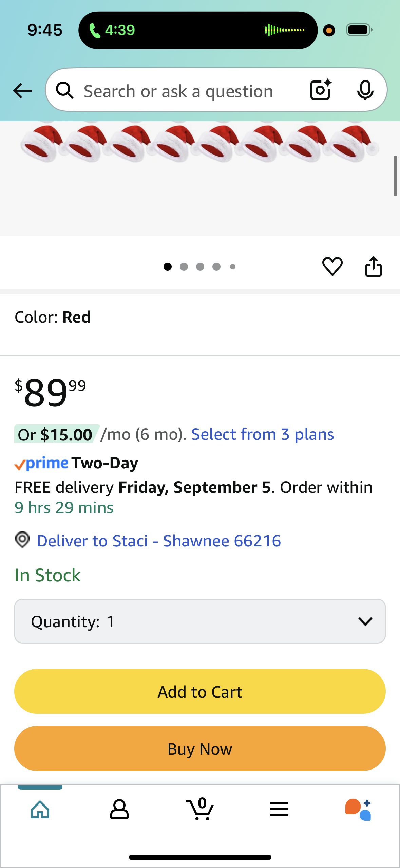
Task: Open Select from 3 plans link
Action: coord(263,434)
